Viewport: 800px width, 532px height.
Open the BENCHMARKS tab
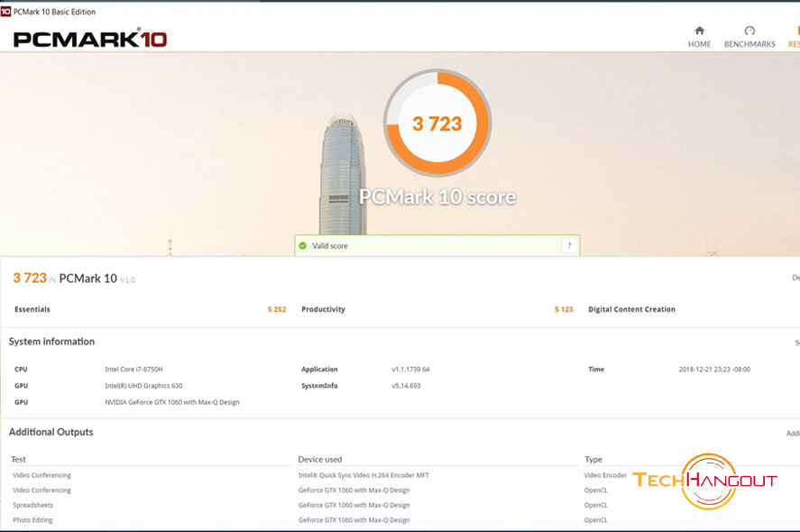point(749,37)
